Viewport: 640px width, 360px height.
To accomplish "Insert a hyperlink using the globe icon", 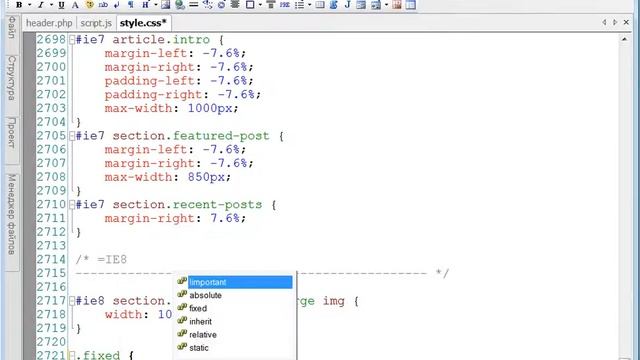I will click(180, 5).
